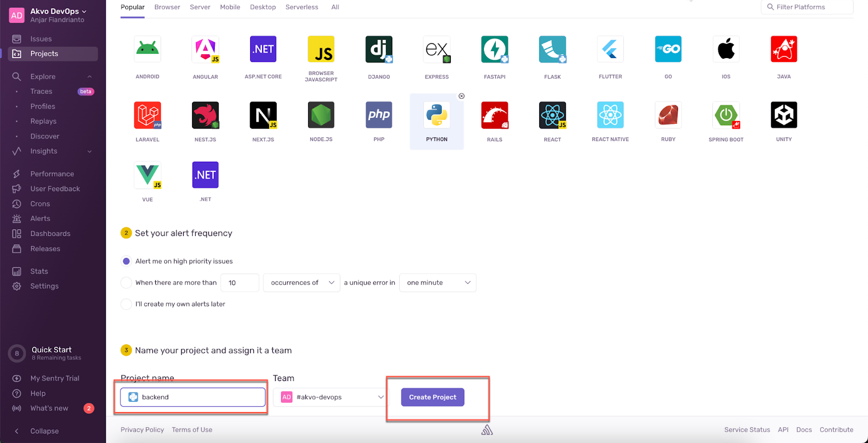Screen dimensions: 868x443
Task: Clear the Python platform selection
Action: [x=462, y=96]
